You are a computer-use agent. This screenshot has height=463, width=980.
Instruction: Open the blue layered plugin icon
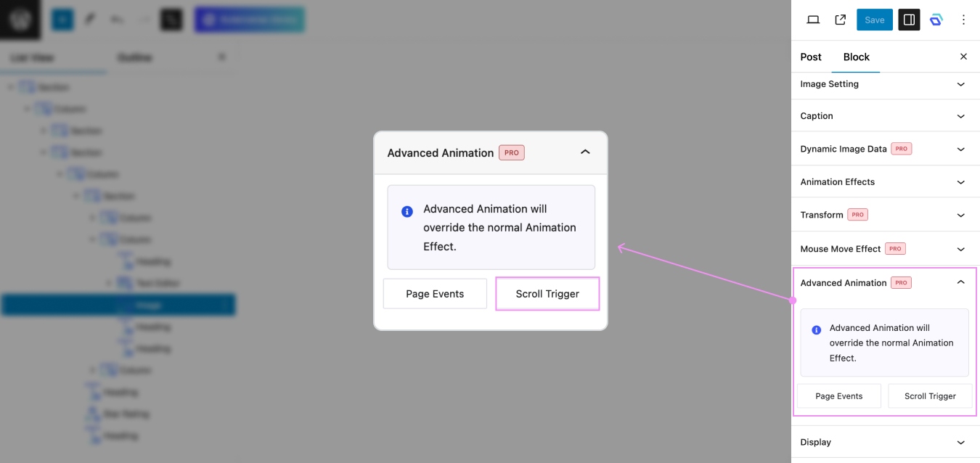936,20
